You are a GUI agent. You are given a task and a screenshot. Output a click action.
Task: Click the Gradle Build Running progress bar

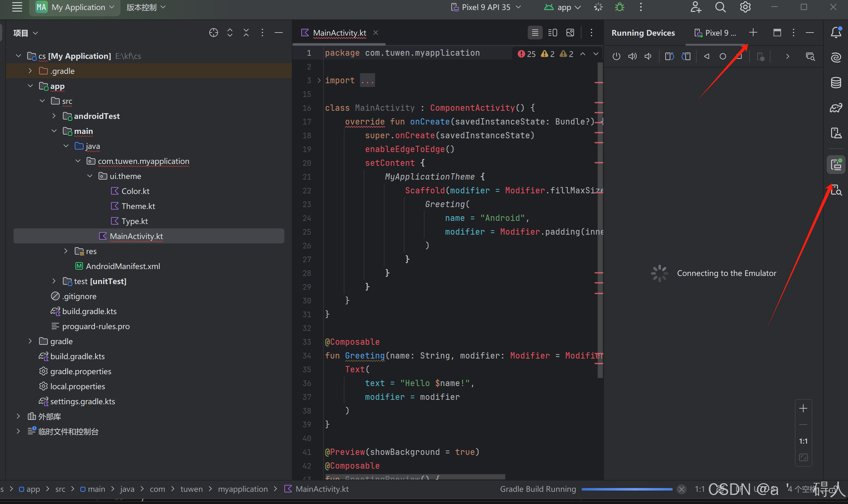(x=627, y=489)
